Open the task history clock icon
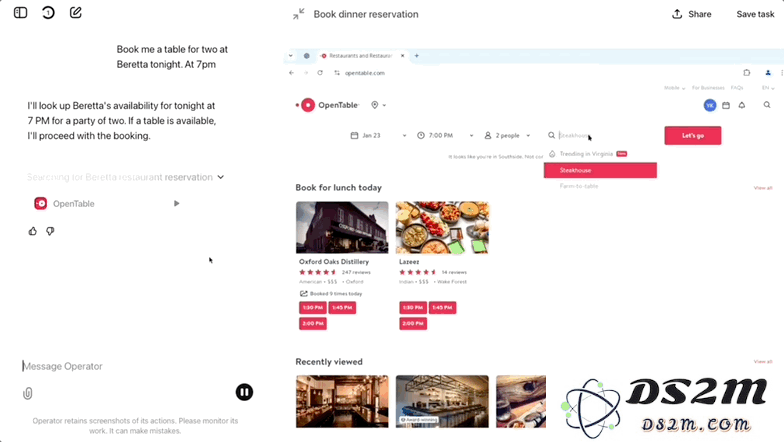The height and width of the screenshot is (442, 784). [48, 12]
